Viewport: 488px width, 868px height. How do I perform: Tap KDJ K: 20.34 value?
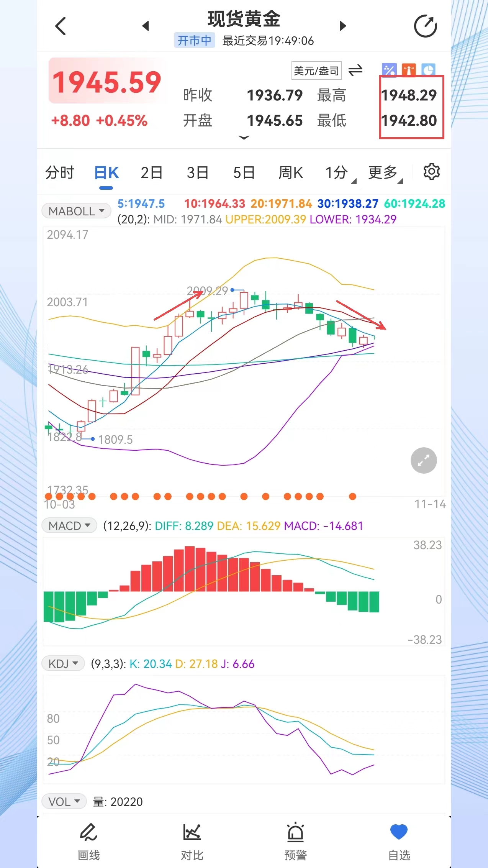[x=151, y=664]
